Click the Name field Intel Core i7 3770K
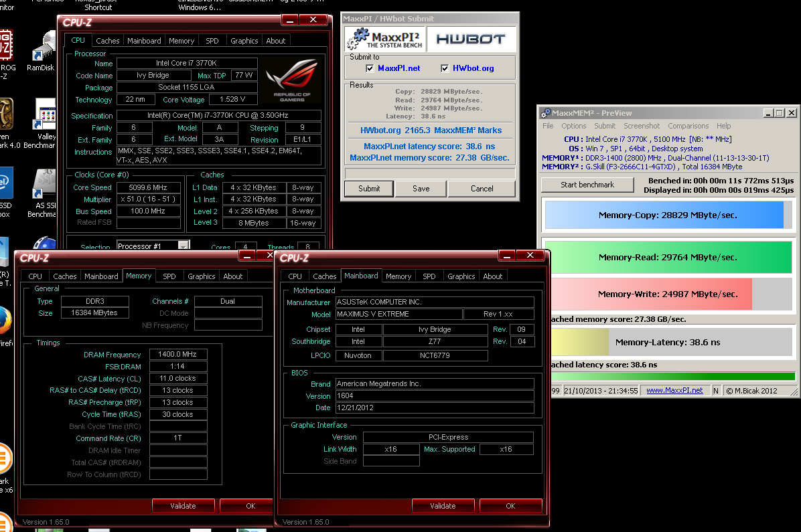Image resolution: width=801 pixels, height=532 pixels. 186,64
